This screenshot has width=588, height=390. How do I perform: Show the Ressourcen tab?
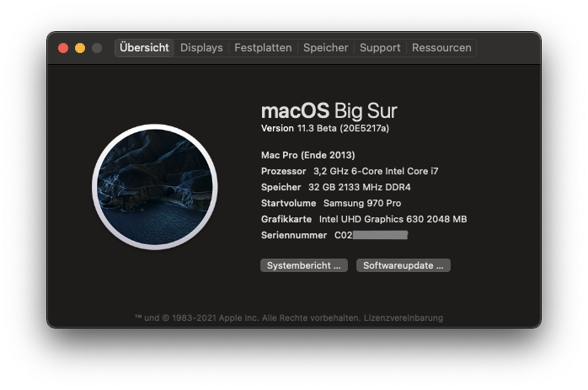(x=441, y=48)
